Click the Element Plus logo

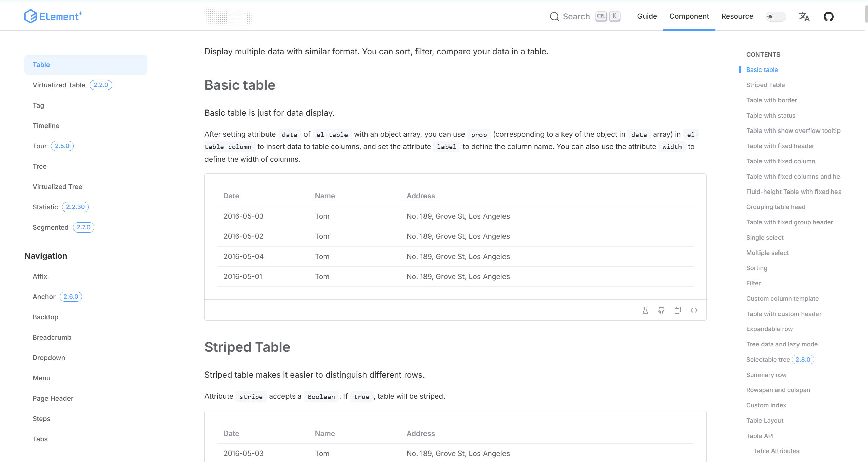pyautogui.click(x=53, y=16)
